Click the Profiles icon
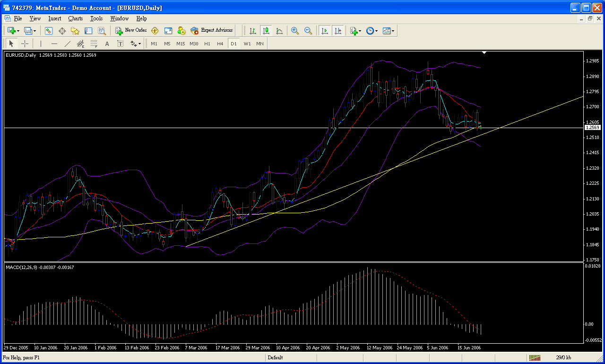605x364 pixels. [x=28, y=31]
